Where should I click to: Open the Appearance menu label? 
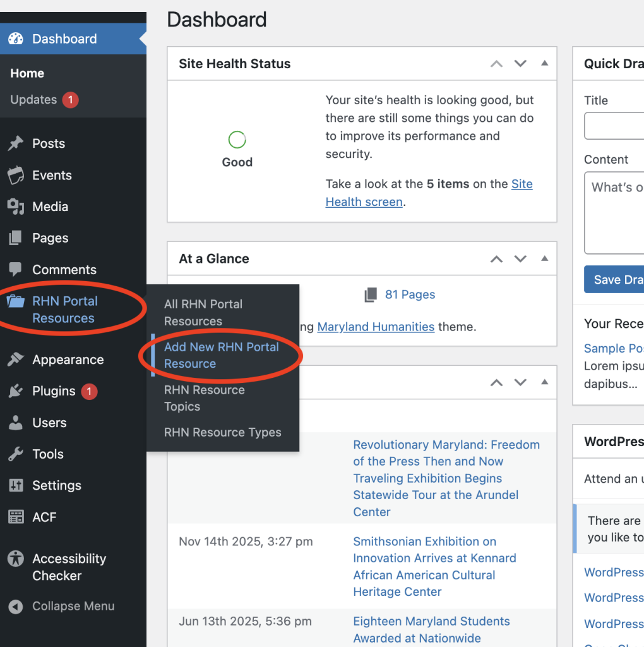point(68,360)
